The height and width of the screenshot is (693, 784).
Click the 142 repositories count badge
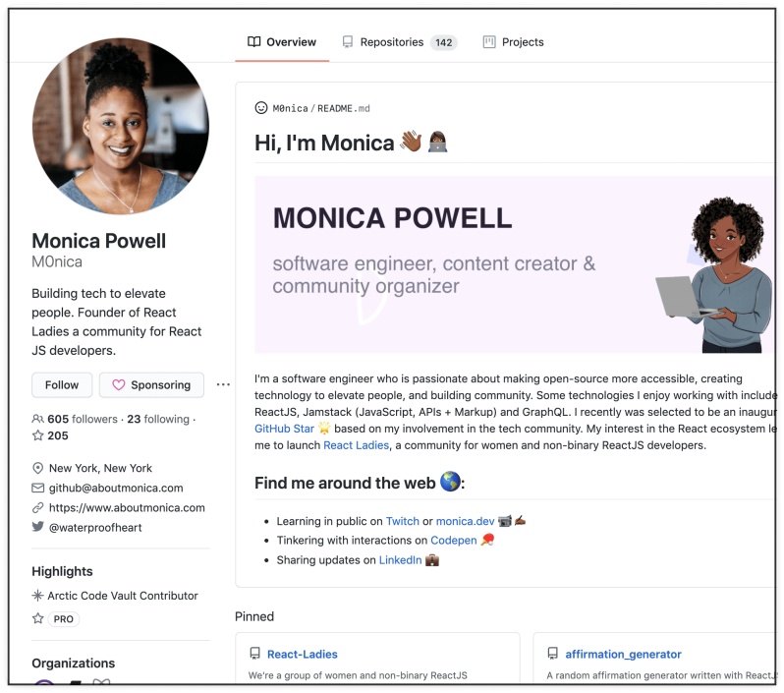[443, 42]
